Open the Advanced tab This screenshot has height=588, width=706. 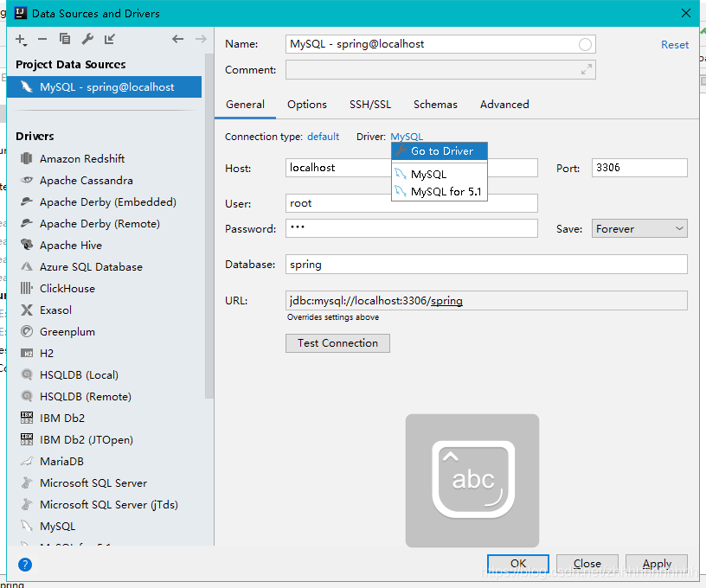coord(504,105)
